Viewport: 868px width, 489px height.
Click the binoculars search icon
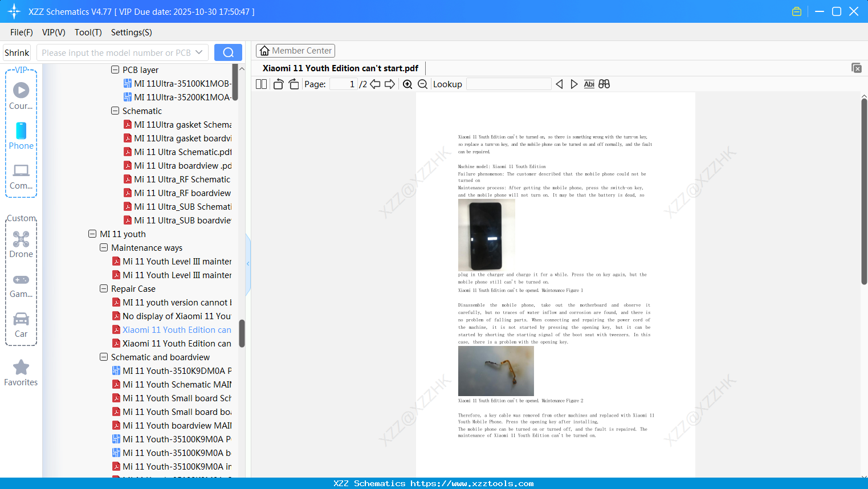pyautogui.click(x=604, y=84)
